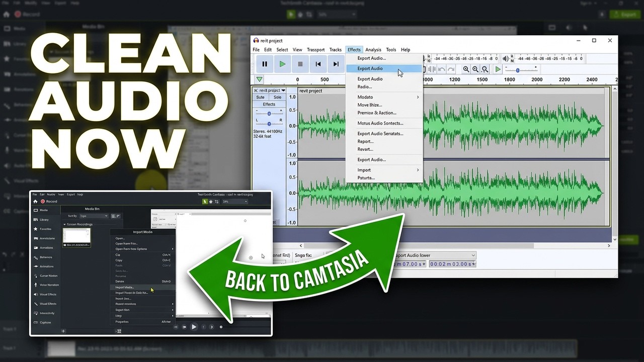Viewport: 644px width, 362px height.
Task: Click the Redo arrow in Audacity's toolbar
Action: [451, 69]
